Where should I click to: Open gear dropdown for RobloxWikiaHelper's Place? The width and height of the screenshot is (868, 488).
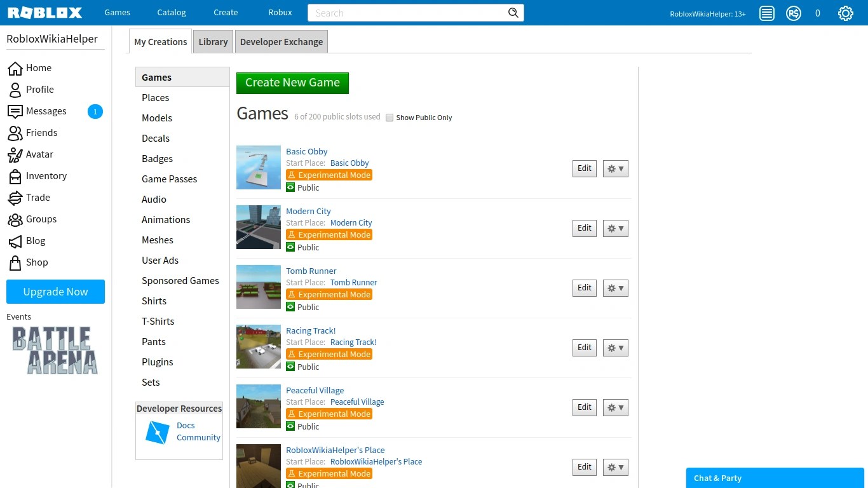pyautogui.click(x=615, y=467)
